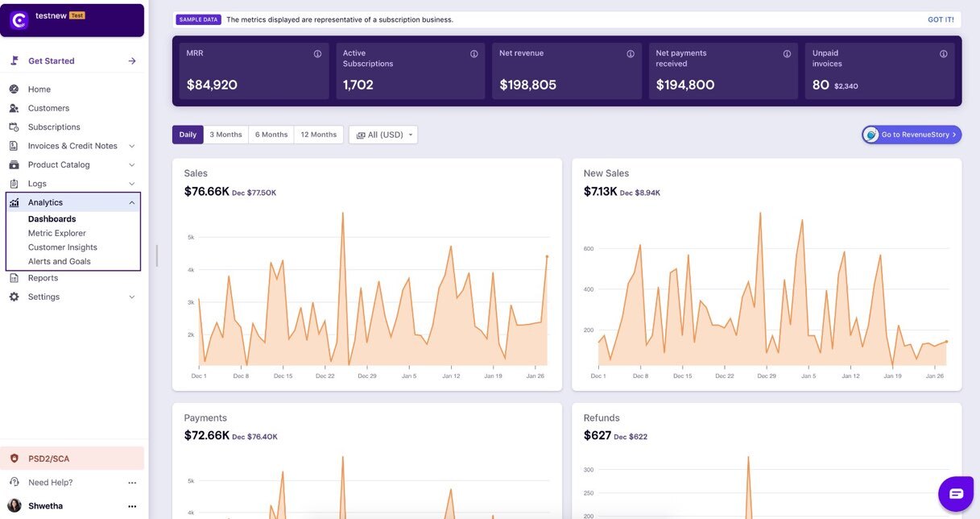Image resolution: width=980 pixels, height=519 pixels.
Task: Click the Active Subscriptions info icon
Action: tap(474, 54)
